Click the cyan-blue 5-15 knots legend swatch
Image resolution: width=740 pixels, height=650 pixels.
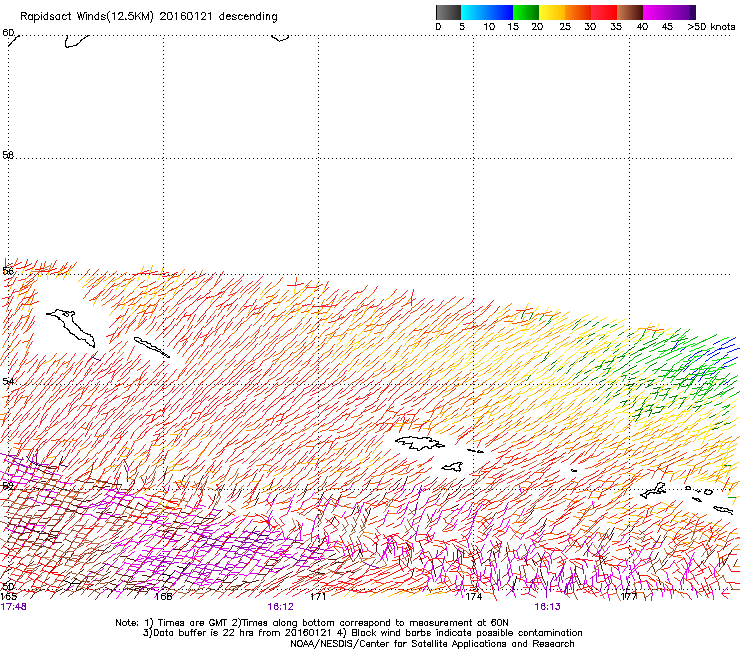487,12
